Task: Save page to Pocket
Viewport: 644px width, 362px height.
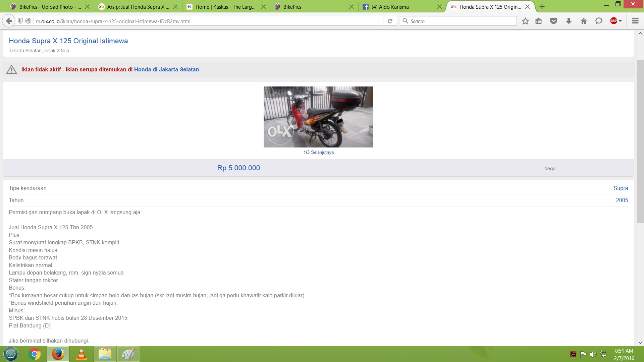Action: [x=554, y=21]
